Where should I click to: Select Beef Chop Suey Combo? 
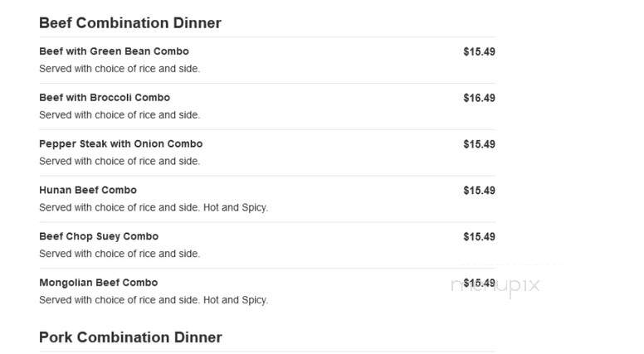click(x=99, y=236)
